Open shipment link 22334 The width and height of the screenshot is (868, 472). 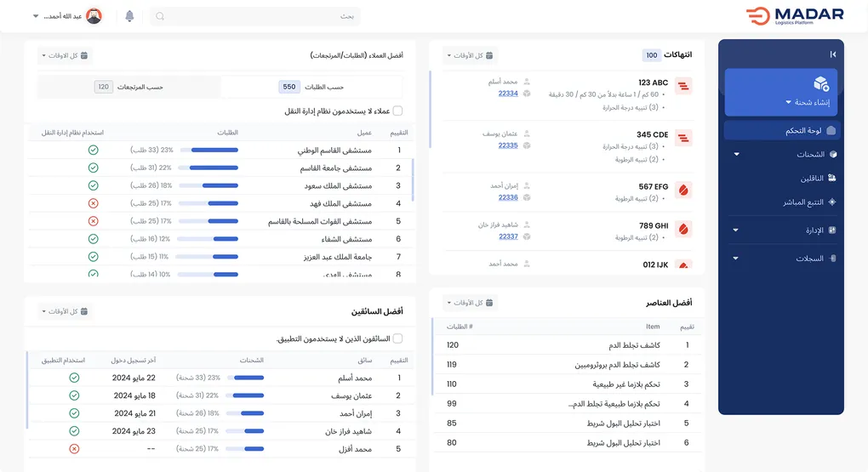(508, 94)
